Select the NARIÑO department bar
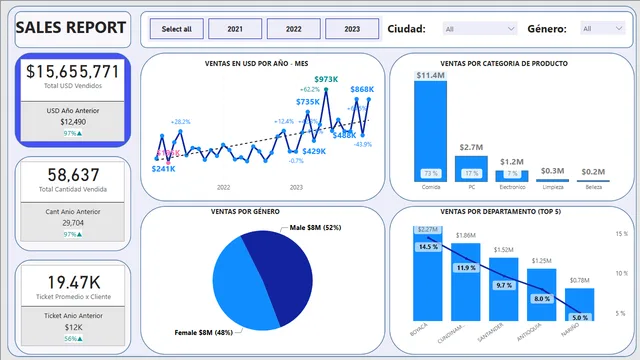Screen dimensions: 640x360 [x=580, y=304]
